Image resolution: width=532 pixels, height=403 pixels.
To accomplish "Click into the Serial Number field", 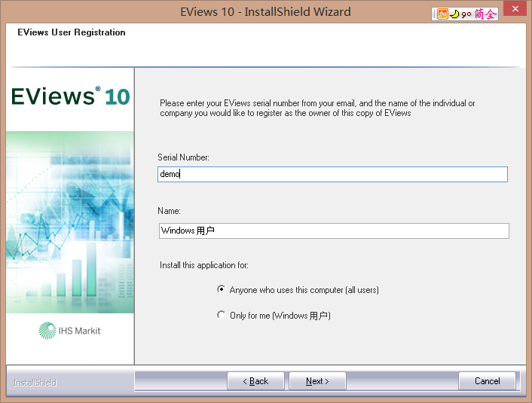I will 332,174.
